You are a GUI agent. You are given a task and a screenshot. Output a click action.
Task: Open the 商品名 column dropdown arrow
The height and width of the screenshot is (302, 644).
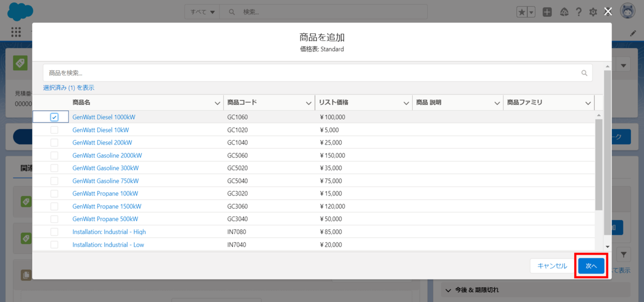[217, 103]
